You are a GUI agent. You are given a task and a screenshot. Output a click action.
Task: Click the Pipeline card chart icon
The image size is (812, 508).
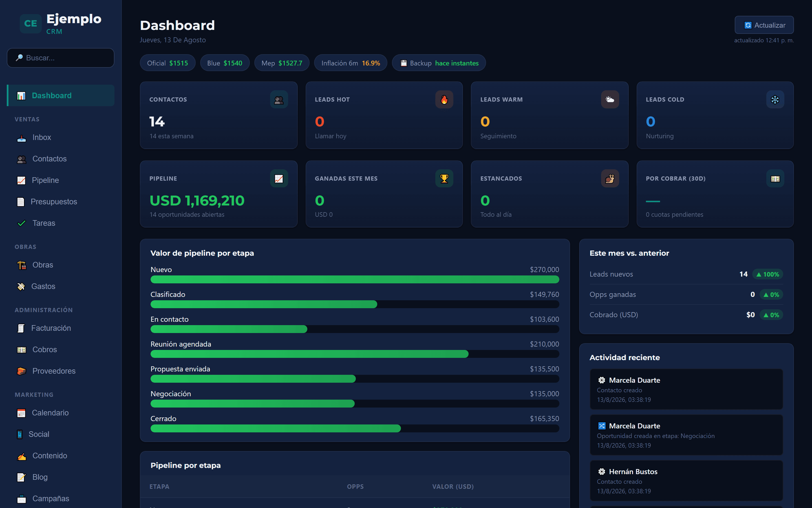coord(279,178)
